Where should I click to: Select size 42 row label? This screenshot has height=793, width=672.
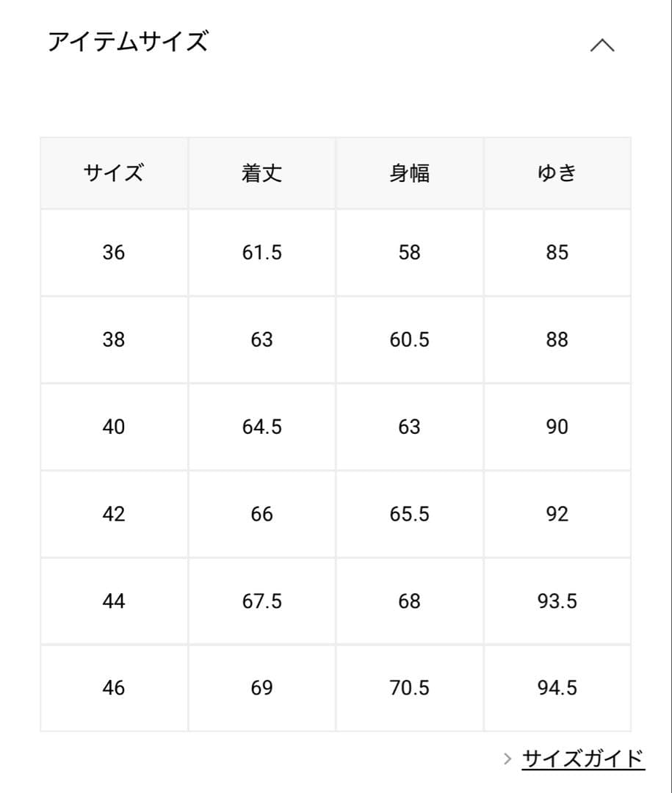pyautogui.click(x=113, y=513)
